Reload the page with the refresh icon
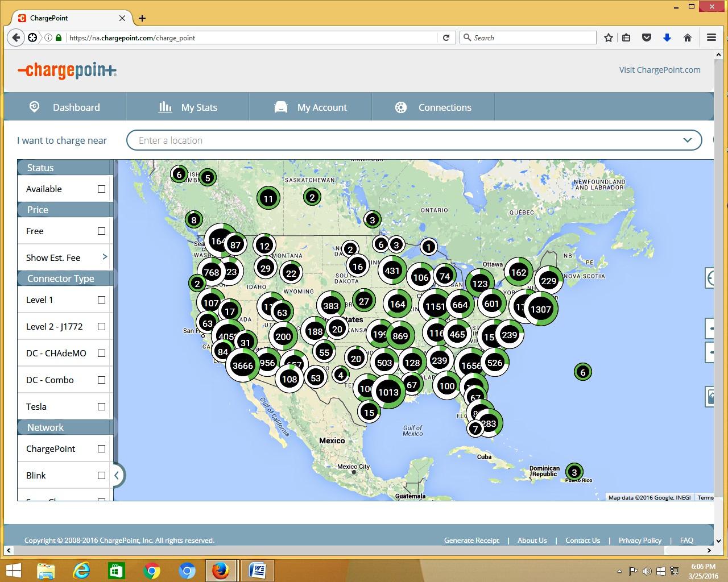The image size is (728, 582). coord(446,38)
